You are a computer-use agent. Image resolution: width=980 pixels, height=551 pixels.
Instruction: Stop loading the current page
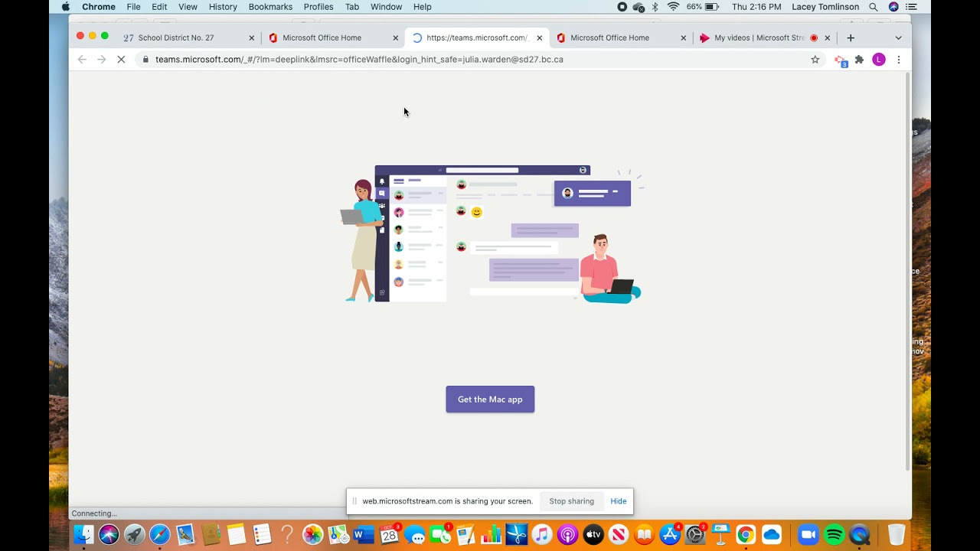point(121,60)
